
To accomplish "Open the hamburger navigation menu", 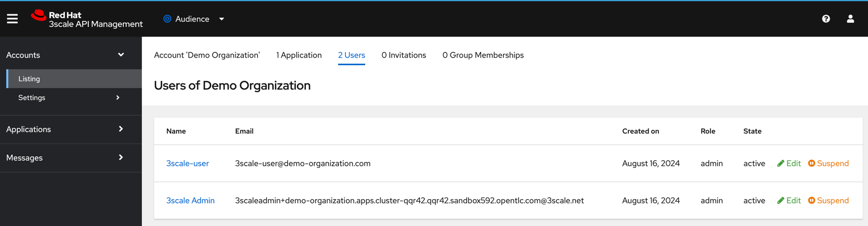I will click(12, 19).
